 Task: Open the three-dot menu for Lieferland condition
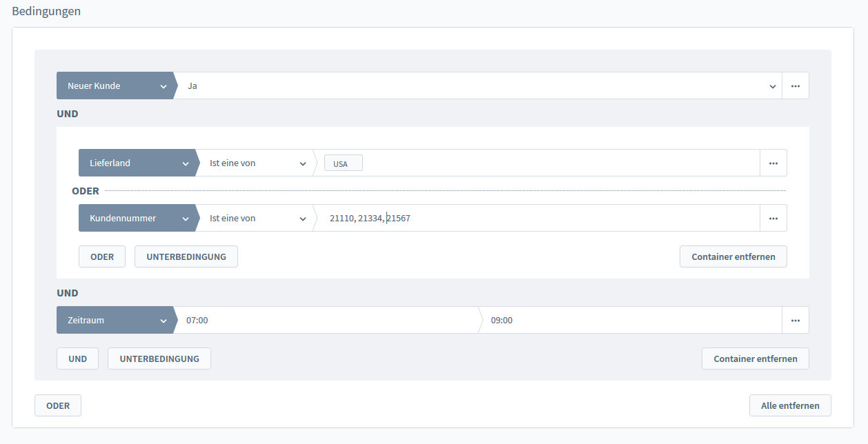[773, 163]
